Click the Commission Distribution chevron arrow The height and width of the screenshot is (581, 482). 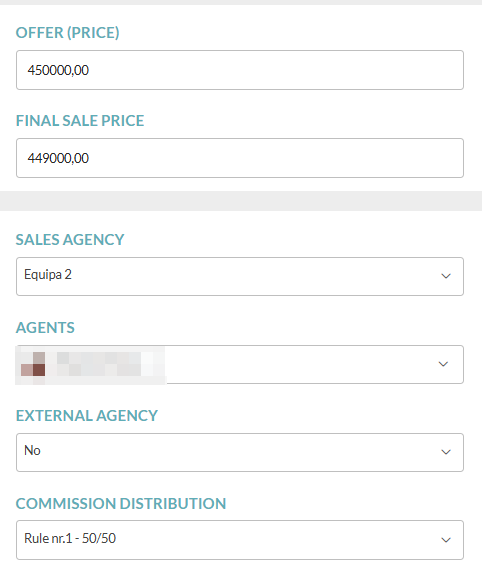click(446, 540)
